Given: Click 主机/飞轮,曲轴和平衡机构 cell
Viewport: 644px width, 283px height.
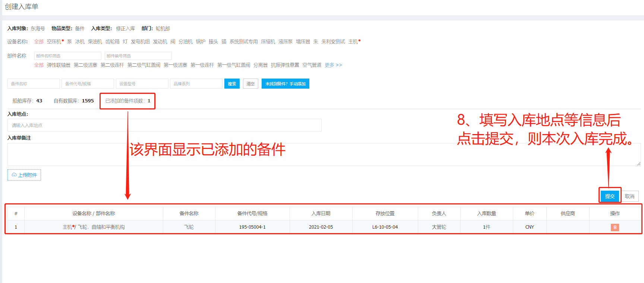Looking at the screenshot, I should click(94, 227).
